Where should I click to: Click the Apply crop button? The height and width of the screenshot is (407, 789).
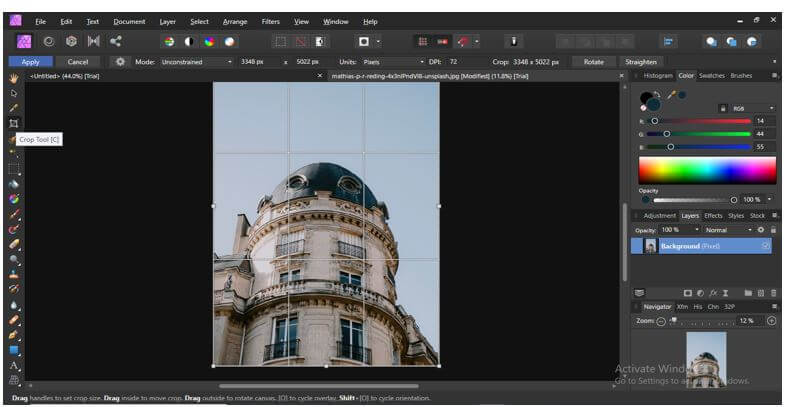31,62
